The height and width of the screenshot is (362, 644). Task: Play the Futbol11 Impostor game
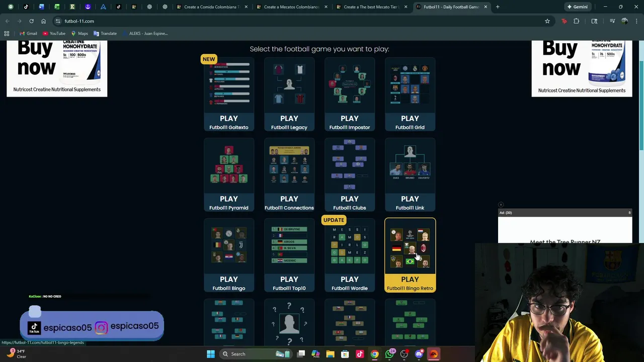[350, 95]
